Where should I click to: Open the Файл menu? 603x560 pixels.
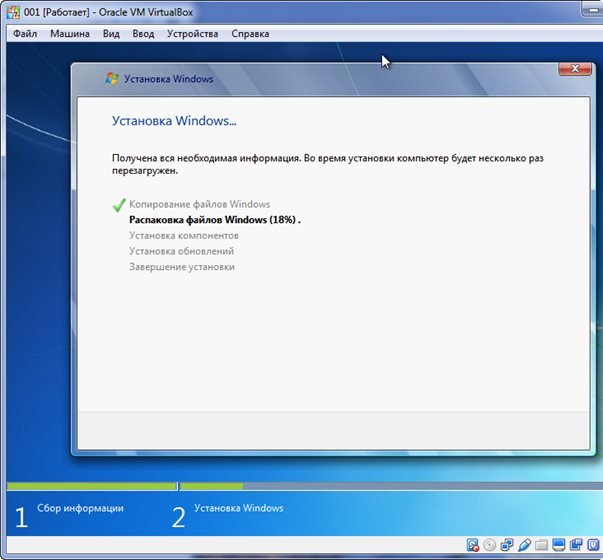pyautogui.click(x=25, y=34)
